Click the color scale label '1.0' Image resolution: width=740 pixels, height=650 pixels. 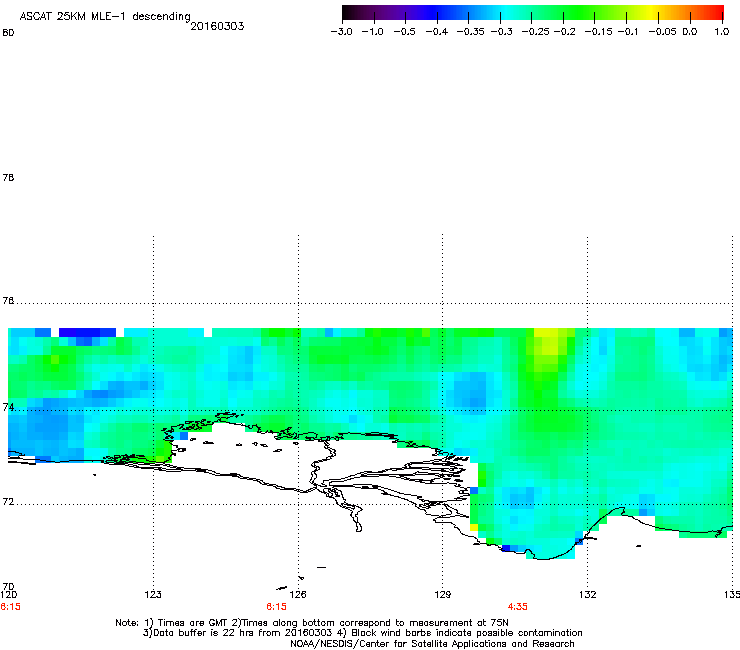tap(722, 32)
